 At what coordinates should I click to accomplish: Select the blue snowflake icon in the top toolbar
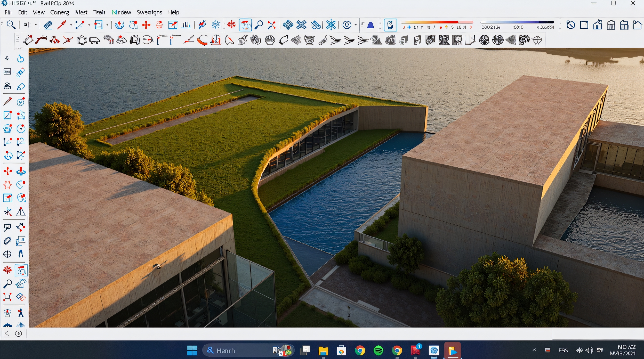click(x=331, y=25)
